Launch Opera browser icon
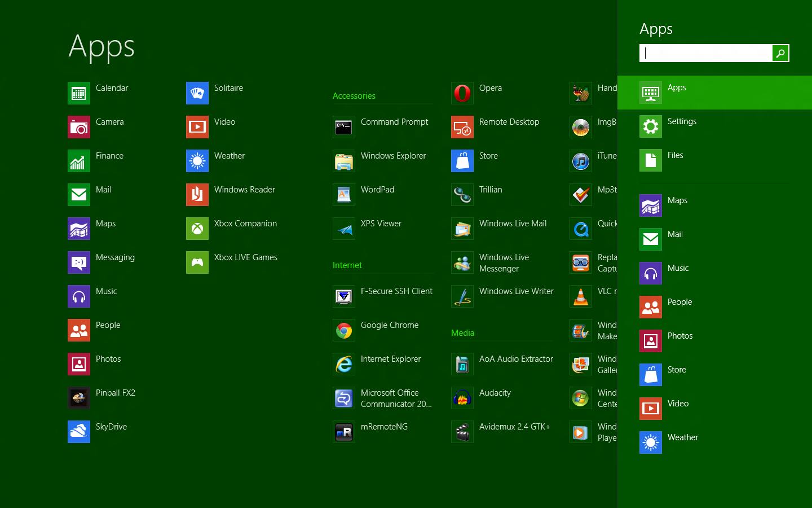Viewport: 812px width, 508px height. click(462, 93)
